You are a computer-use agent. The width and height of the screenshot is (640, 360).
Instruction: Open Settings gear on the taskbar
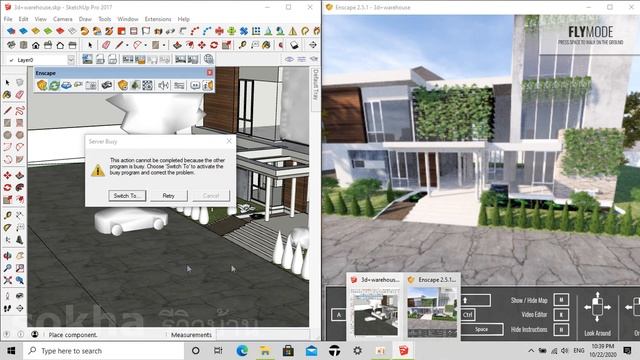point(358,351)
